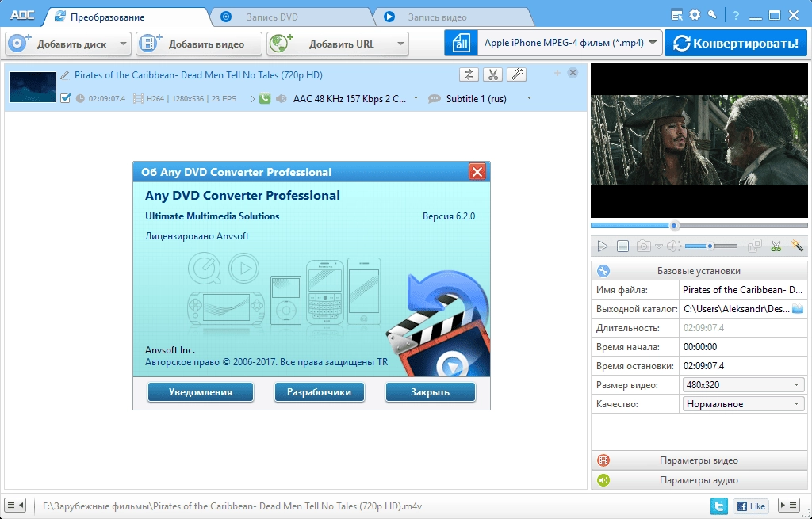
Task: Click the speaker audio track icon in row
Action: click(x=282, y=99)
